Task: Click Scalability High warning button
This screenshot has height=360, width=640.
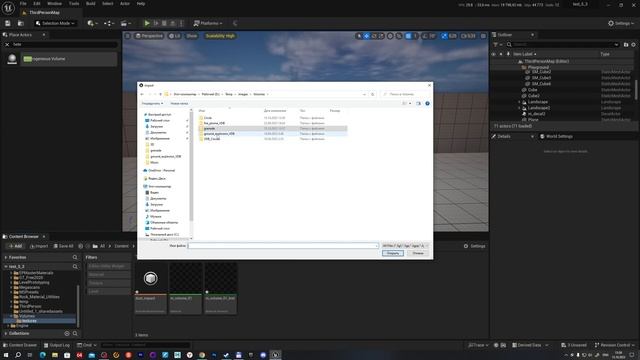Action: coord(220,36)
